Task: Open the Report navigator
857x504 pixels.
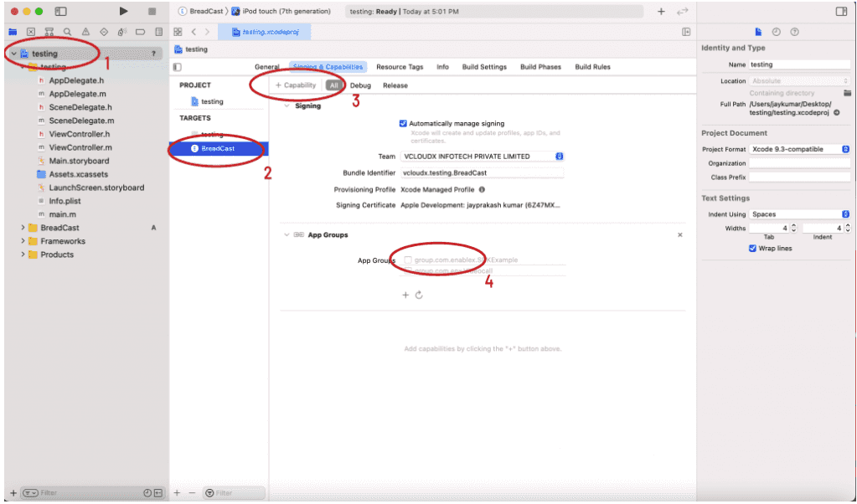Action: [x=159, y=32]
